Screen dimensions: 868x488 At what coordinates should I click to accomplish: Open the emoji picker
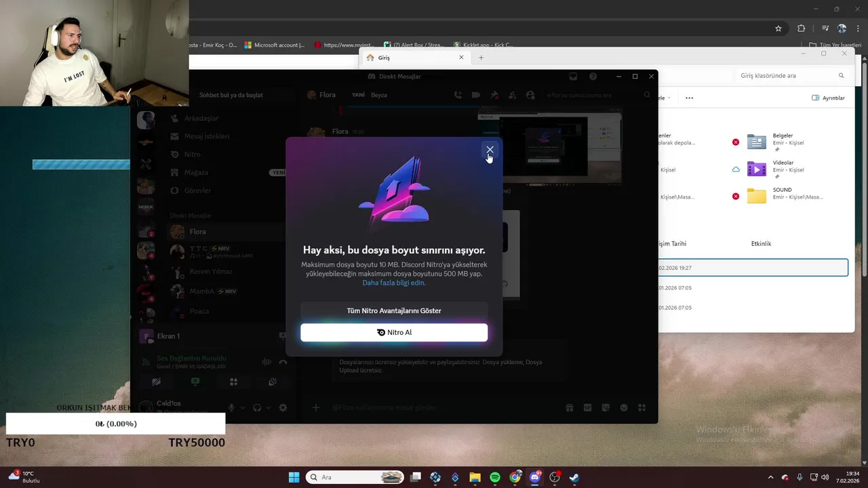pyautogui.click(x=624, y=407)
